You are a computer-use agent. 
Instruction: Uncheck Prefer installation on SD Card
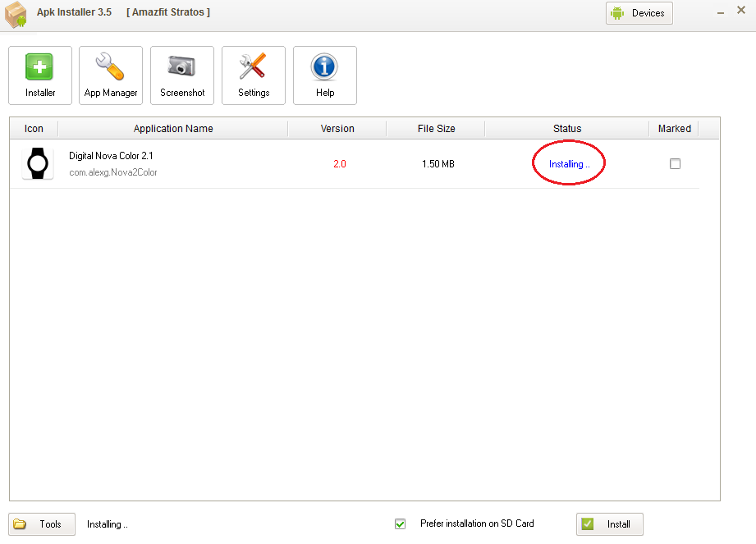click(x=401, y=523)
